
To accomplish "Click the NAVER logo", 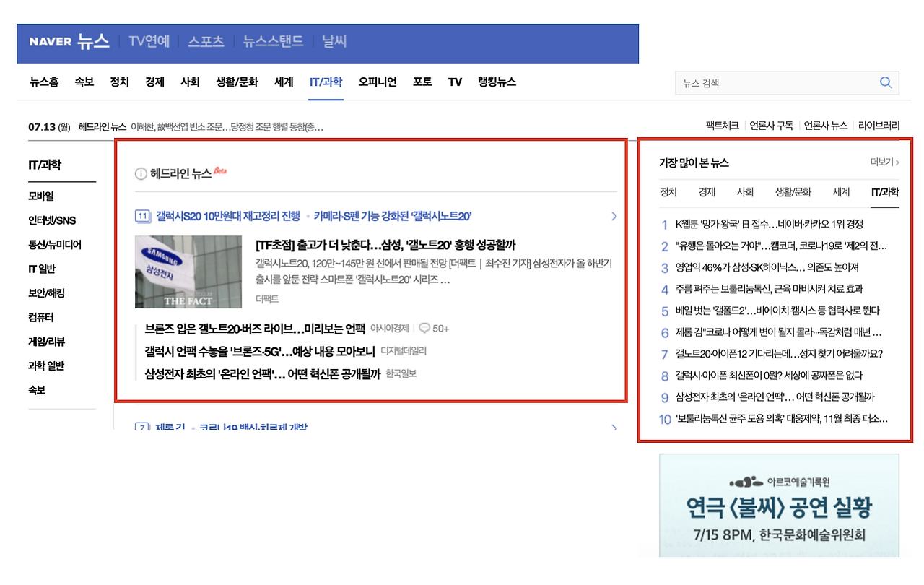I will coord(51,42).
